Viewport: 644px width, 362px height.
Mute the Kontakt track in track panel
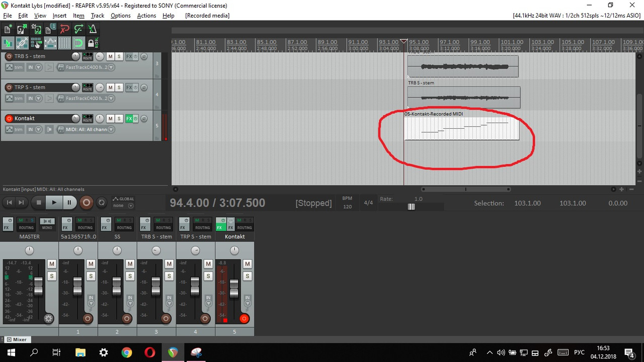click(110, 119)
